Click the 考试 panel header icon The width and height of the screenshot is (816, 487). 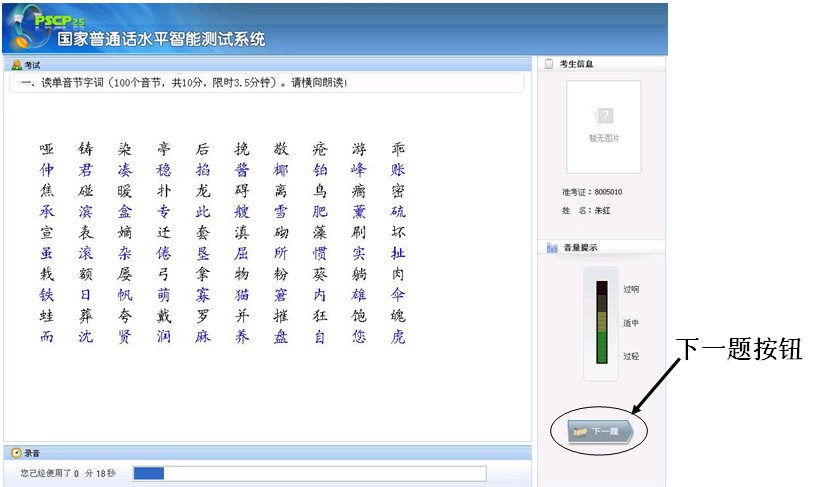[x=16, y=65]
